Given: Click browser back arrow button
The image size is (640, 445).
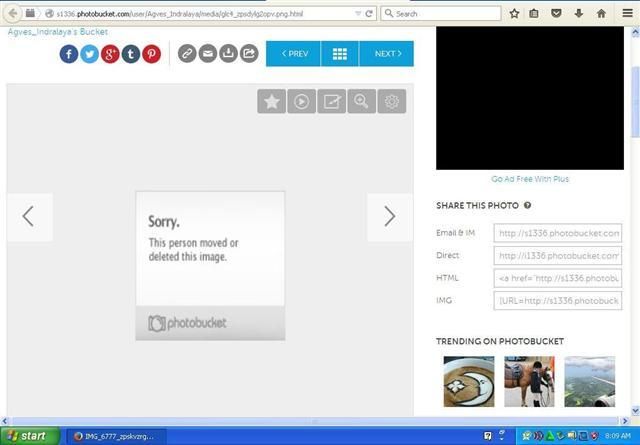Looking at the screenshot, I should pos(13,13).
